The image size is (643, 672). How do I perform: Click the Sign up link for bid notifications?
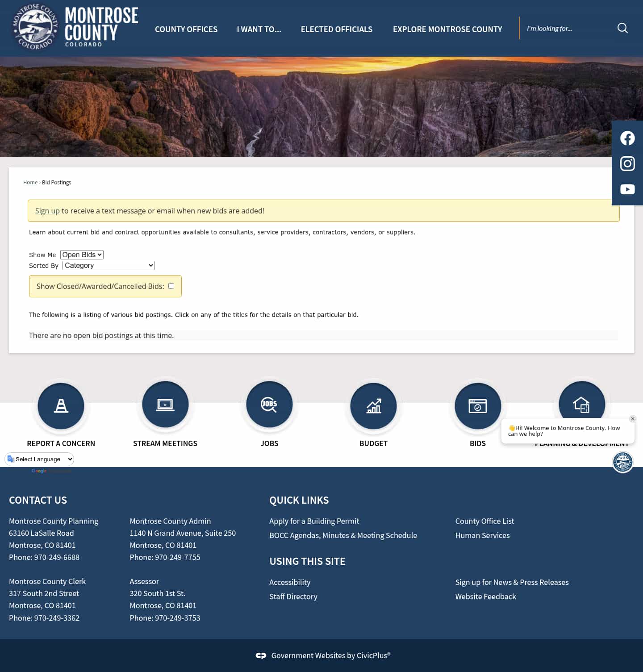click(47, 210)
